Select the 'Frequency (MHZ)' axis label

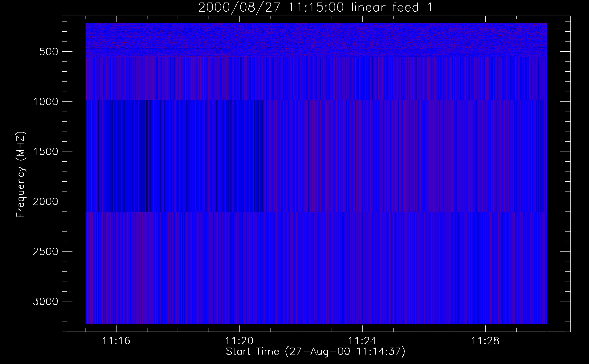click(21, 174)
